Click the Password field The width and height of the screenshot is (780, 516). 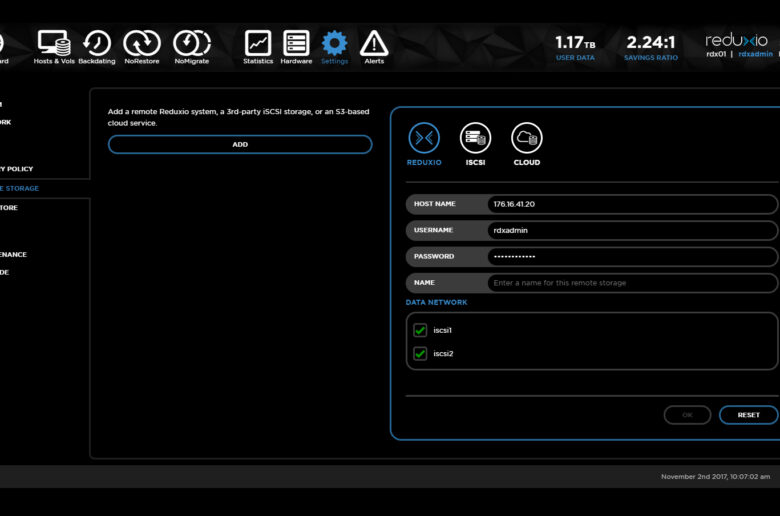pyautogui.click(x=632, y=256)
